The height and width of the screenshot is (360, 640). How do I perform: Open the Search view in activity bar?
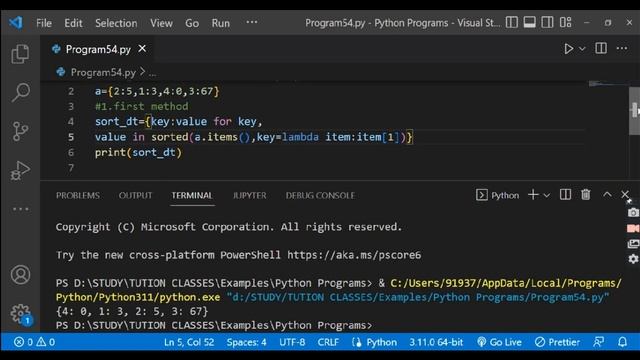tap(20, 93)
